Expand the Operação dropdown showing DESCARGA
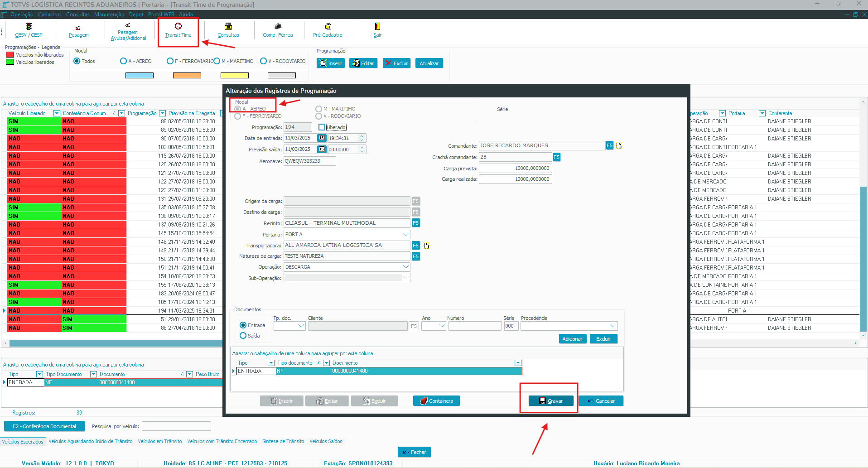Screen dimensions: 868x468 pos(405,267)
